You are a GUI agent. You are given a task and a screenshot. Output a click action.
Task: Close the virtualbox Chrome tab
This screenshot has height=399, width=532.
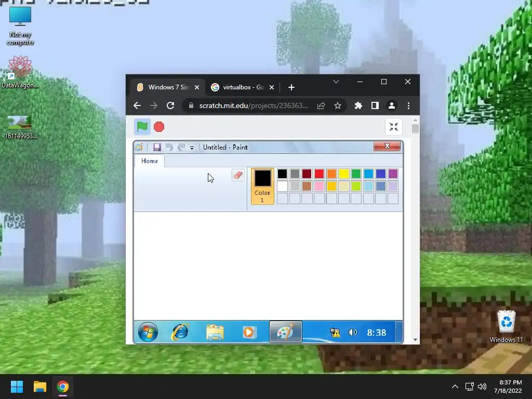(271, 87)
